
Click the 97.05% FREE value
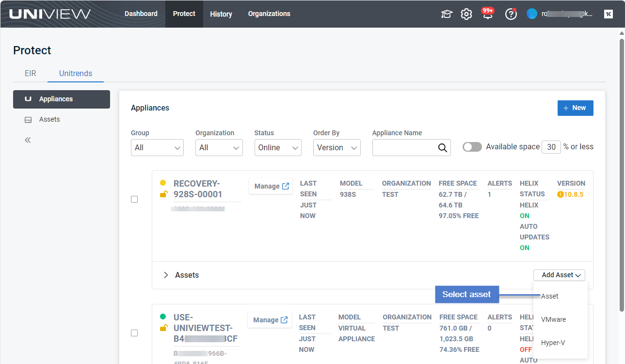(459, 216)
